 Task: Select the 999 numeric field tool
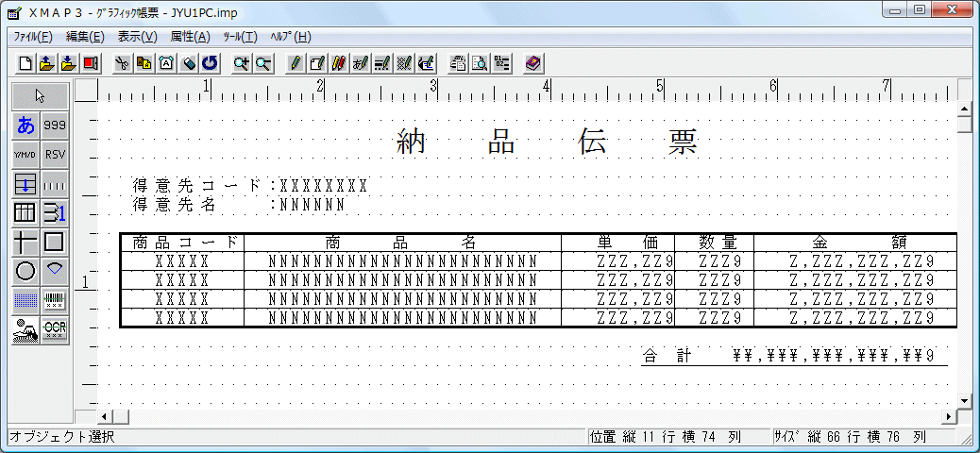click(55, 126)
